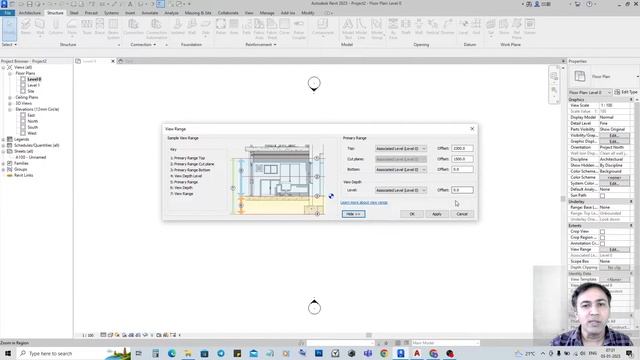Select Level 1 in Project Browser

click(x=33, y=85)
